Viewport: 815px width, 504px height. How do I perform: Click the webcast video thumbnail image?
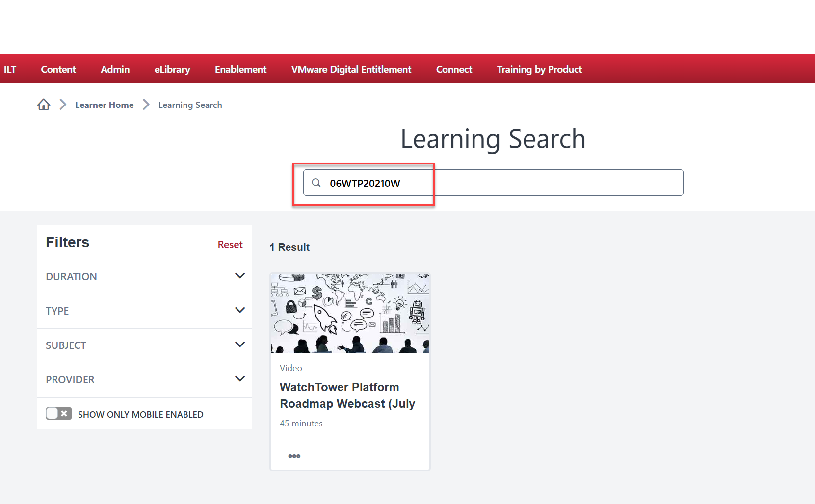(350, 313)
